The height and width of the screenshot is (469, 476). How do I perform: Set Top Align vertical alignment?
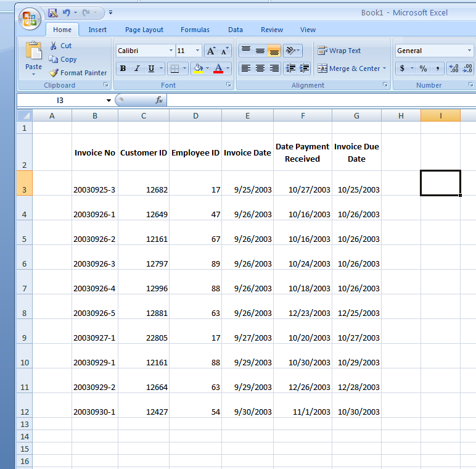pyautogui.click(x=246, y=51)
